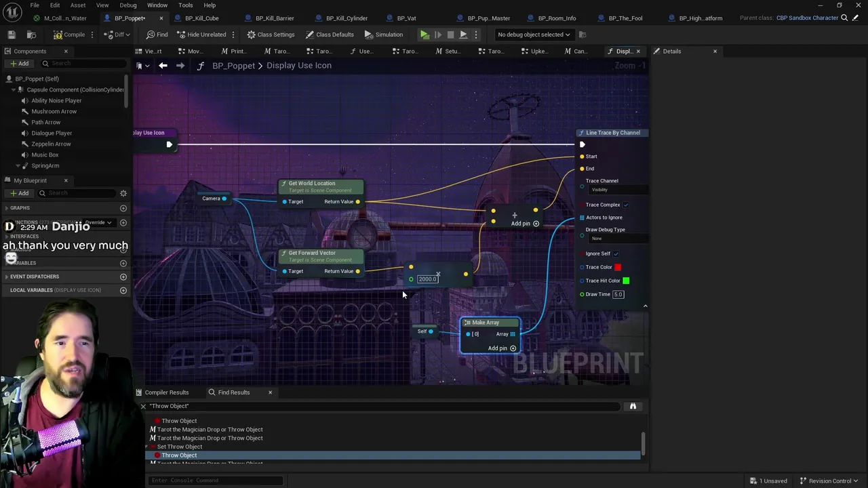The width and height of the screenshot is (868, 488).
Task: Open the Asset menu
Action: 78,5
